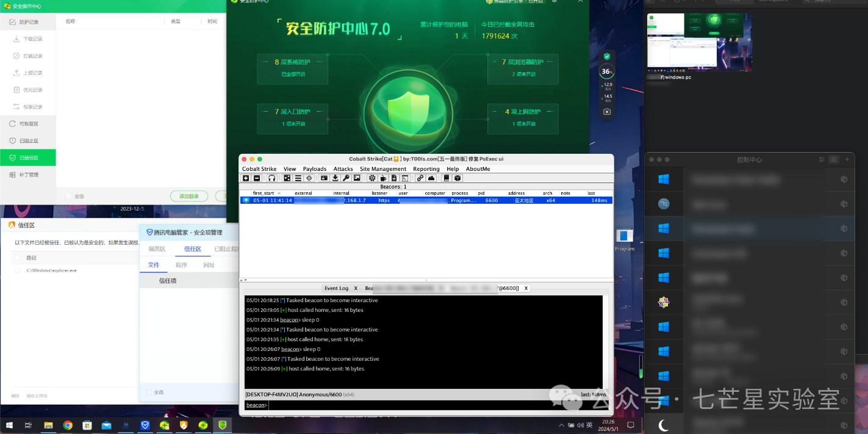The image size is (868, 434).
Task: Click 添加目录 button in 安全操作中心
Action: (188, 196)
